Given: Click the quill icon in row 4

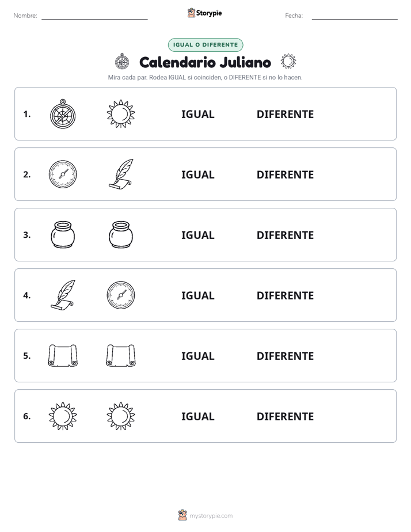Looking at the screenshot, I should [x=63, y=295].
